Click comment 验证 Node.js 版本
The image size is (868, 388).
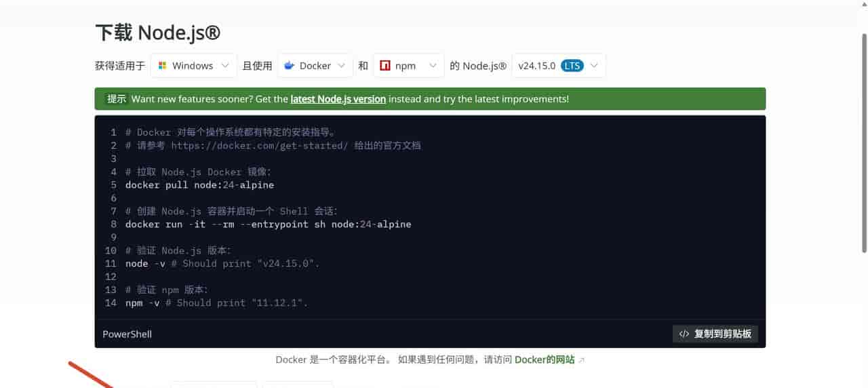point(178,250)
